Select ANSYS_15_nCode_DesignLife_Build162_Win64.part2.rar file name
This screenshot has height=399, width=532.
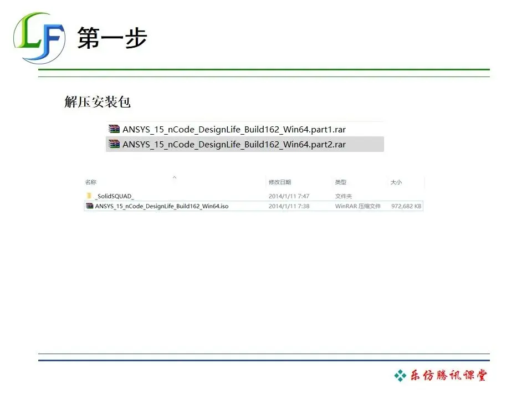coord(234,145)
